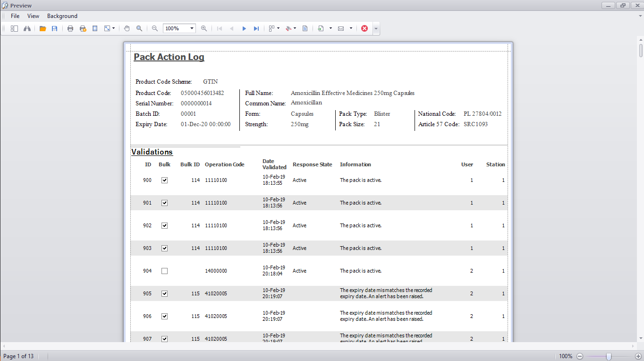Toggle the Bulk checkbox for ID 900

point(164,180)
